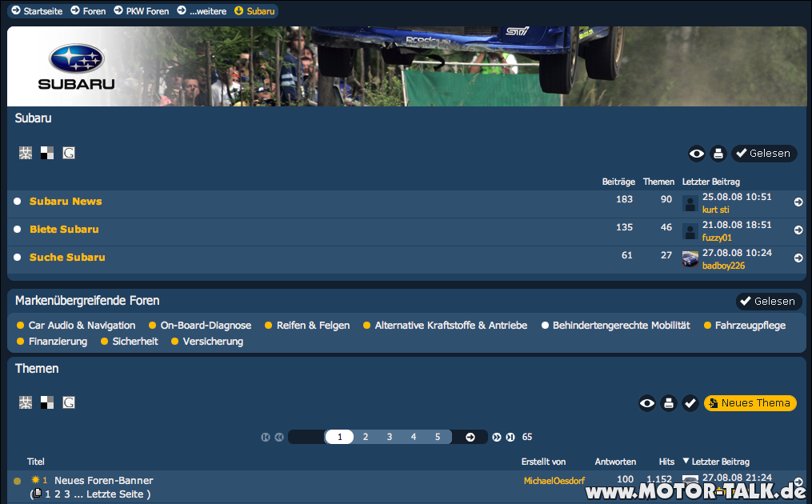The height and width of the screenshot is (504, 812).
Task: Toggle the watch eye icon for Subaru forum
Action: tap(697, 154)
